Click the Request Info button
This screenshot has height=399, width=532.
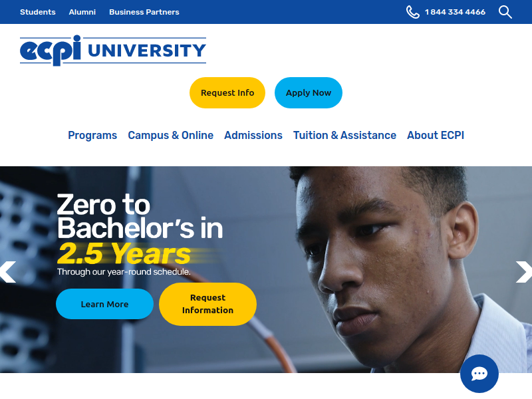(x=227, y=92)
